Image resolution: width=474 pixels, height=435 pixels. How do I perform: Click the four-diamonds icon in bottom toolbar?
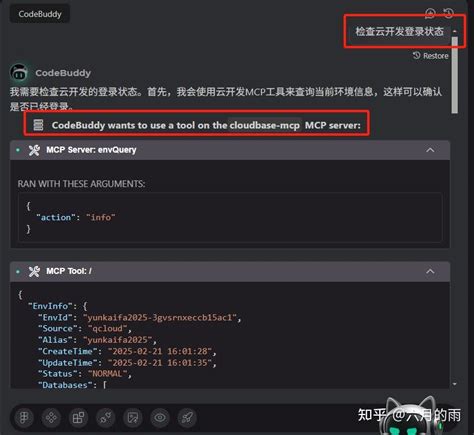pos(51,417)
